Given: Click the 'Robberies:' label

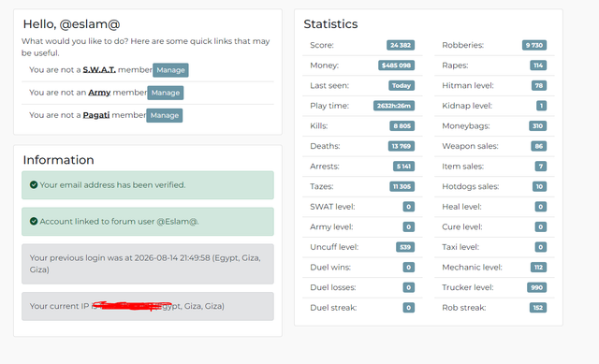Looking at the screenshot, I should tap(462, 45).
